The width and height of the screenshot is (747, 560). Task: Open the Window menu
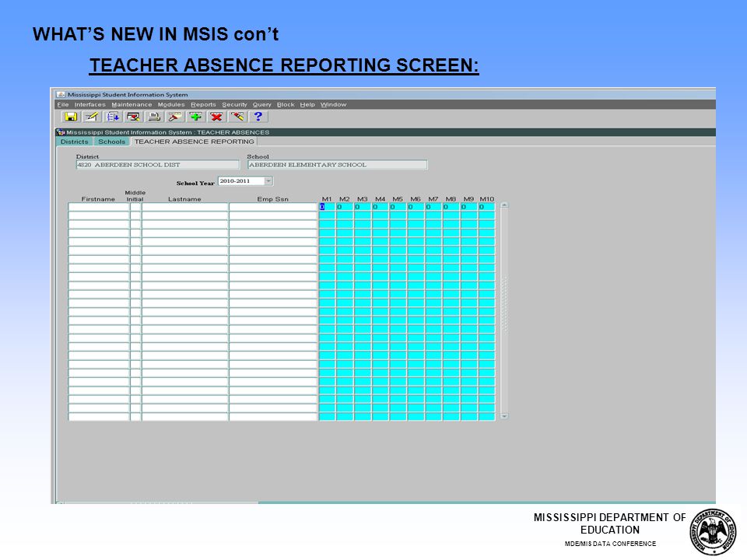point(334,105)
